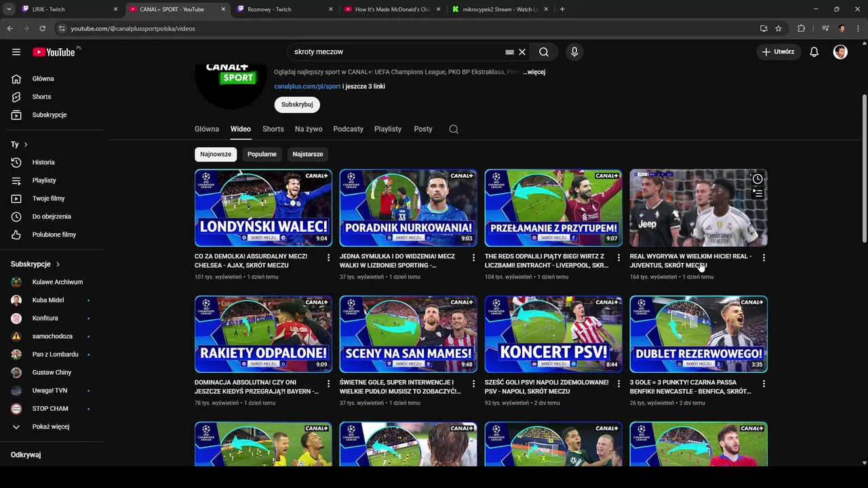The height and width of the screenshot is (488, 868).
Task: Go back in browser history
Action: coord(9,28)
